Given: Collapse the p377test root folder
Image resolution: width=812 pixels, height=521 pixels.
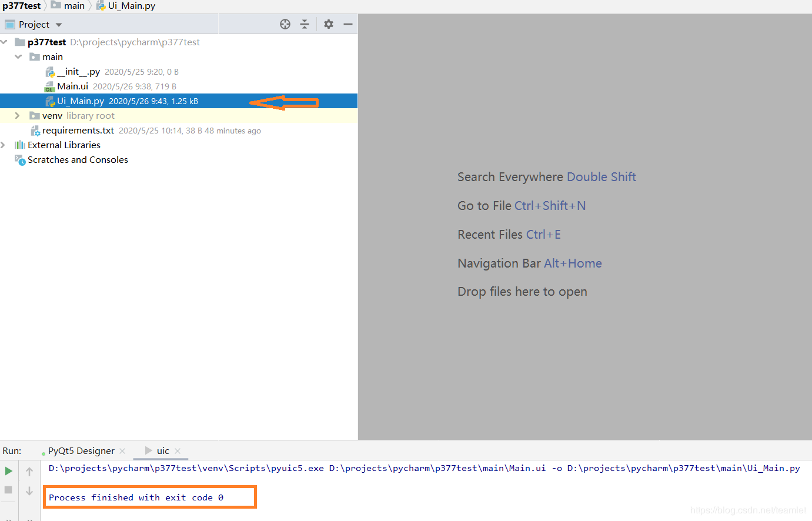Looking at the screenshot, I should [x=4, y=42].
